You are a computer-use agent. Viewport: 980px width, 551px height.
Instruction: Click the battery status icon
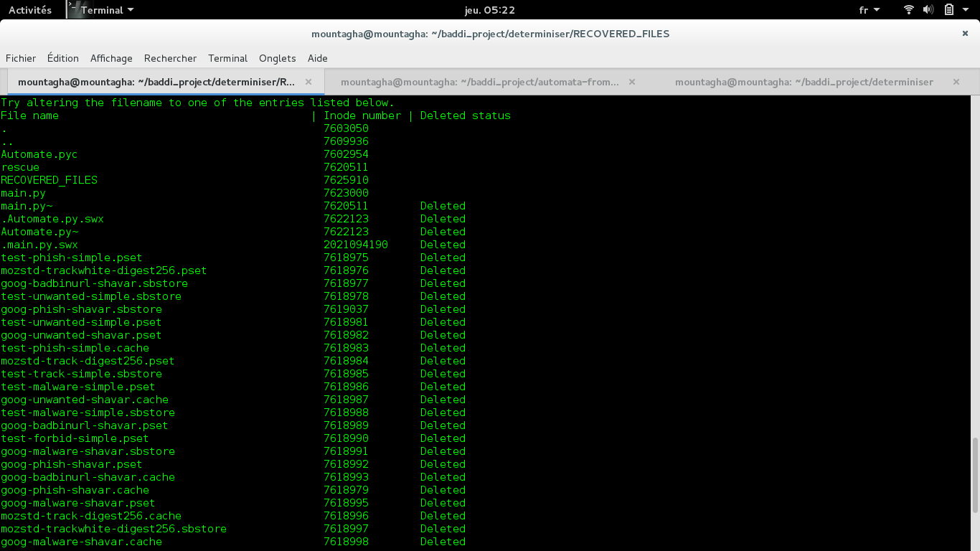(x=948, y=10)
